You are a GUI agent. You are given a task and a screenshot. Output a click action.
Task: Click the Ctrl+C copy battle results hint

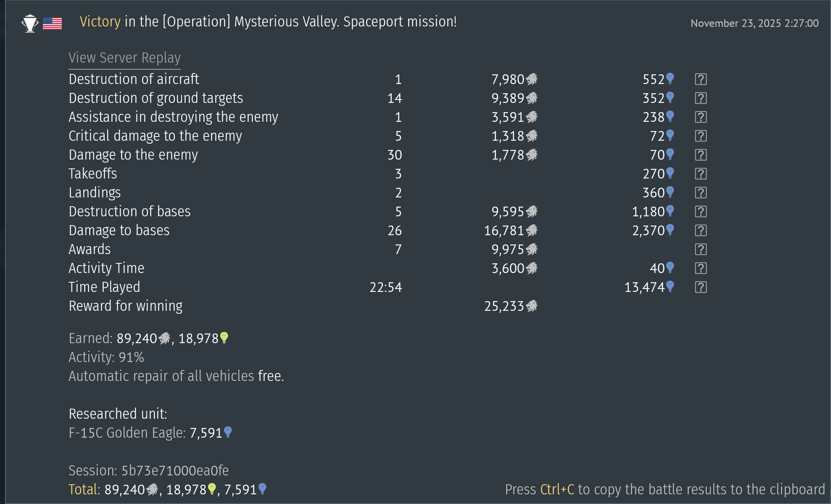[665, 490]
